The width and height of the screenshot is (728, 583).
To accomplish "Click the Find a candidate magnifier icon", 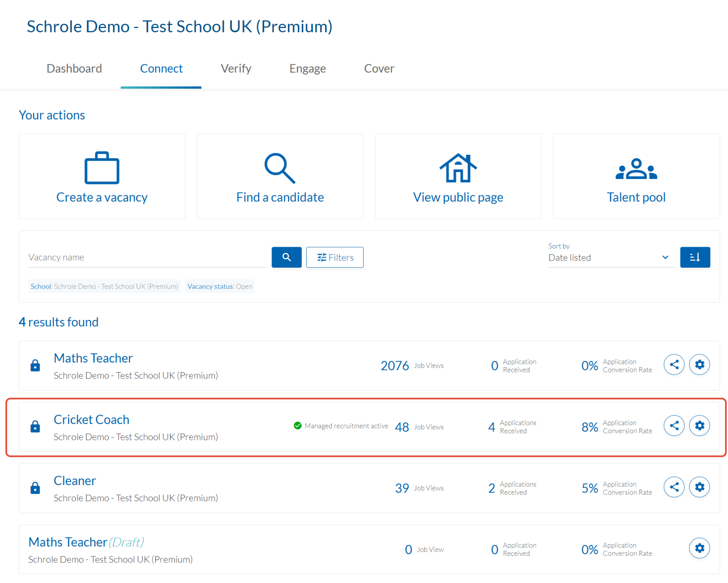I will pyautogui.click(x=280, y=168).
